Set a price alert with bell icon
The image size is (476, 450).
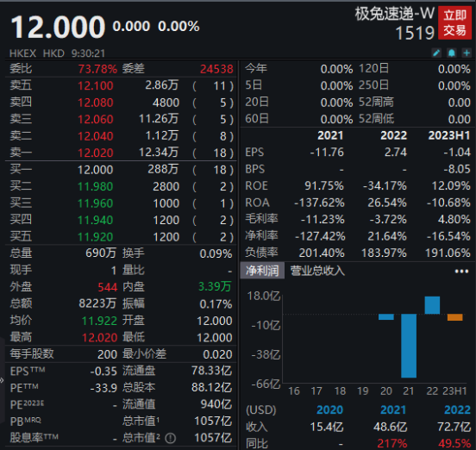[451, 53]
